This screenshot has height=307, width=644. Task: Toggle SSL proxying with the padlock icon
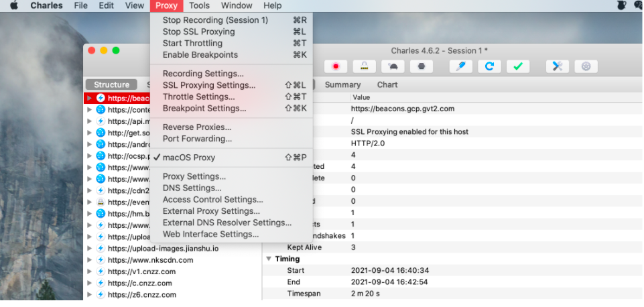point(364,66)
